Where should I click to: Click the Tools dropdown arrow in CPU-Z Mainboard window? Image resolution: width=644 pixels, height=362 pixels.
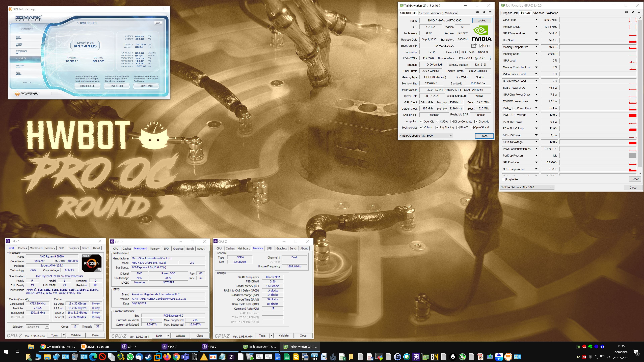coord(168,336)
